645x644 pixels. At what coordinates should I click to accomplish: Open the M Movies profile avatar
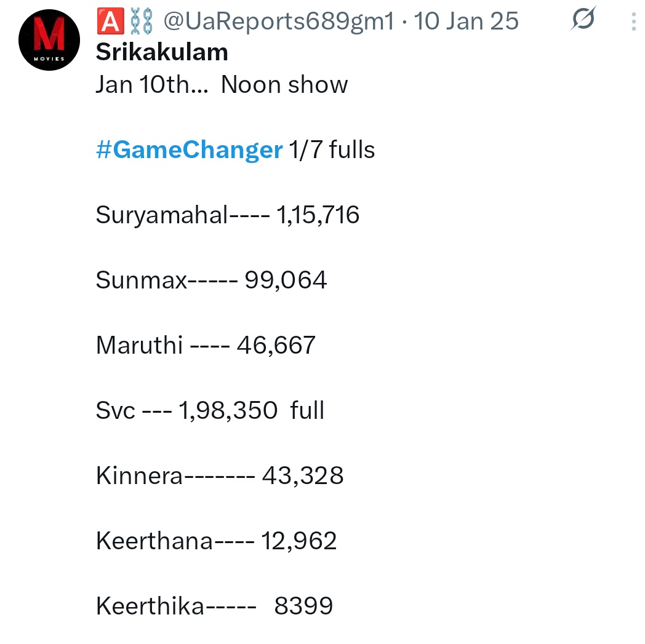pos(49,40)
